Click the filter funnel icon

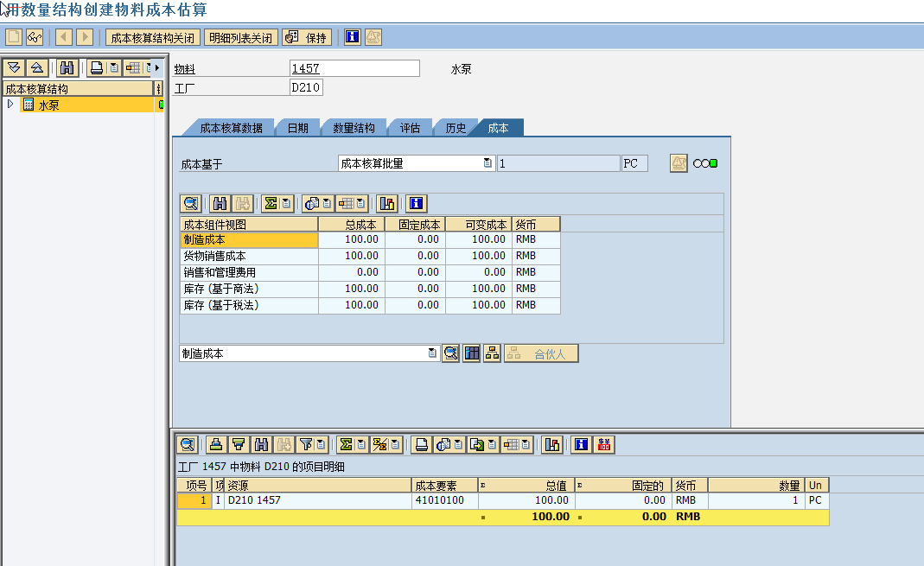tap(307, 445)
